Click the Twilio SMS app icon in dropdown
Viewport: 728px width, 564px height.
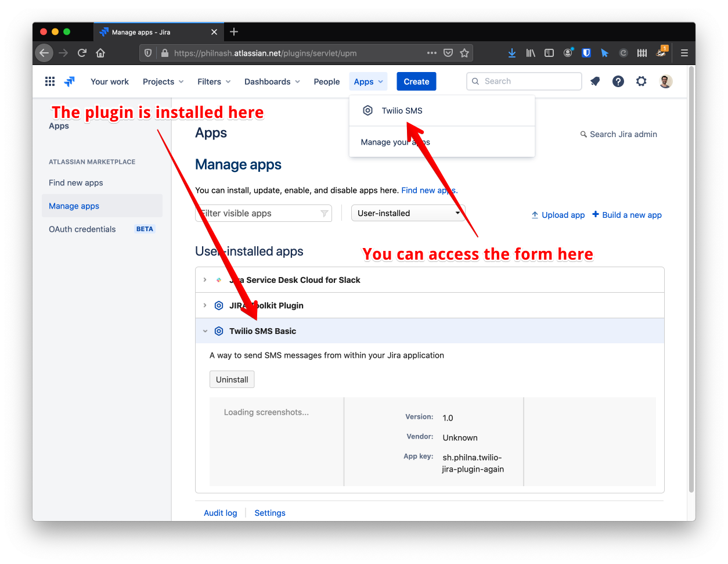pyautogui.click(x=367, y=110)
